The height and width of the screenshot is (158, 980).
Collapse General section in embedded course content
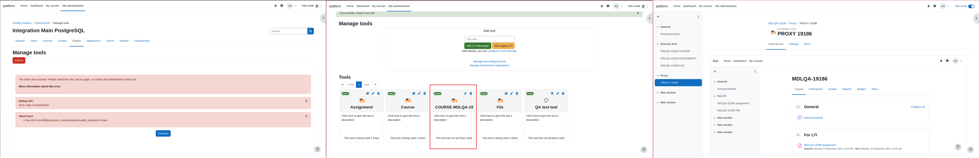(798, 107)
